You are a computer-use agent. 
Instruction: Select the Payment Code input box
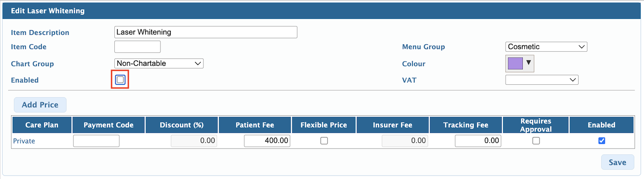[x=96, y=141]
